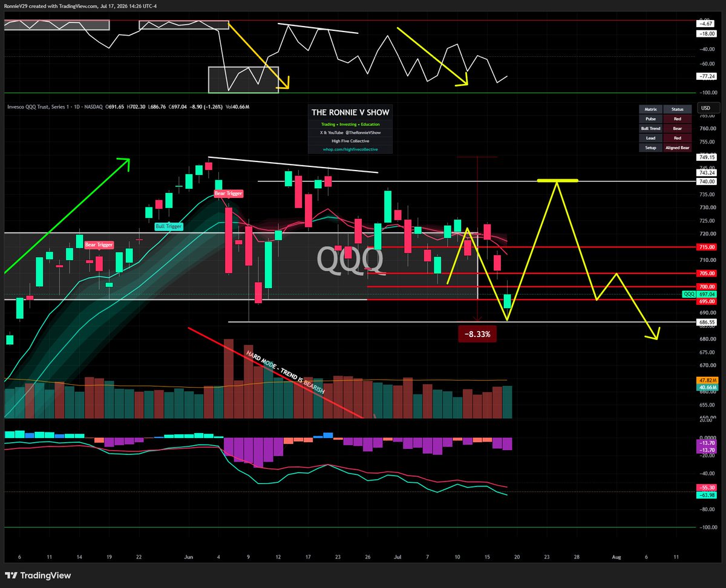Click the THE RONNIE V SHOW title
Screen dimensions: 726x588
pyautogui.click(x=350, y=113)
